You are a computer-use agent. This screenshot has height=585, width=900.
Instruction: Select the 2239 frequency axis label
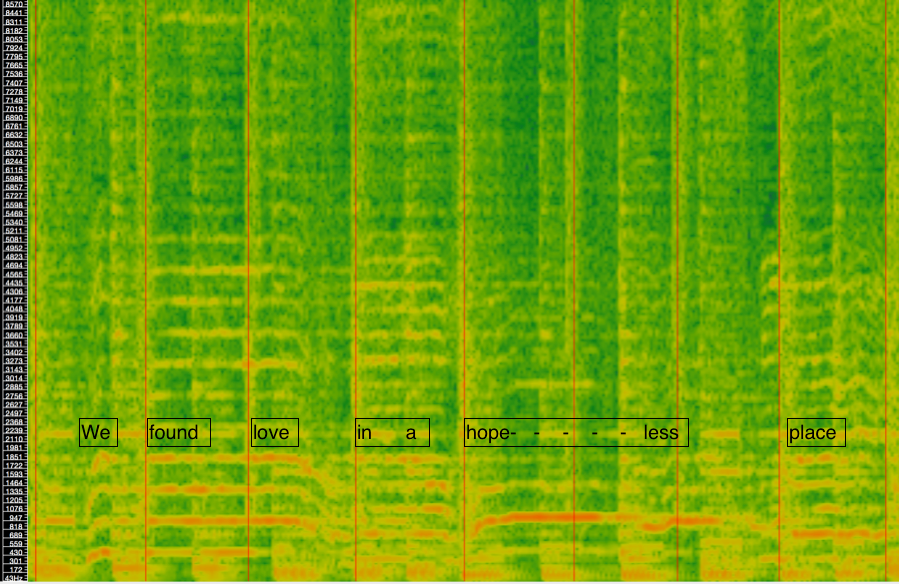pyautogui.click(x=14, y=431)
